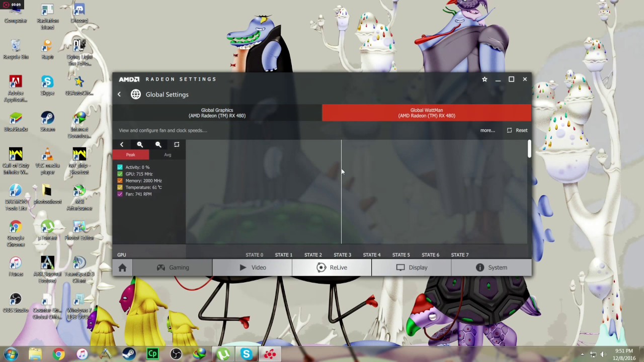Toggle the GPU 715 MHz checkbox
Image resolution: width=644 pixels, height=362 pixels.
[120, 174]
